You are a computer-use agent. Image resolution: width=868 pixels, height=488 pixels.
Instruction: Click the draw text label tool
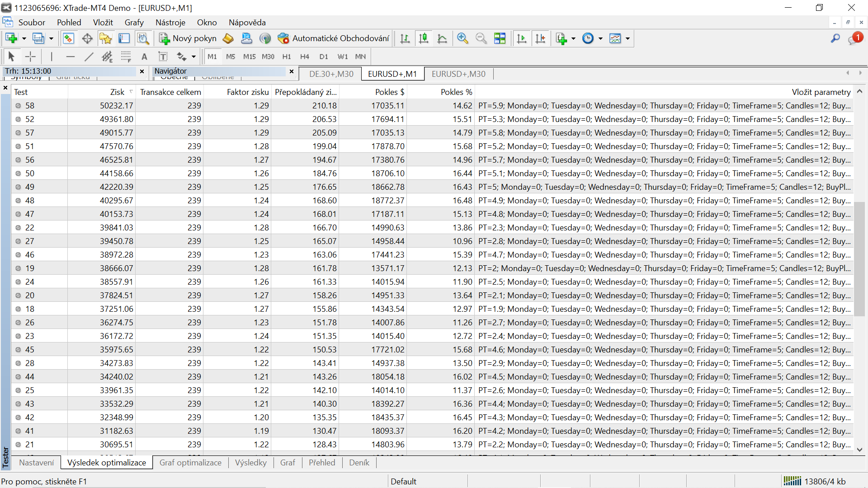tap(163, 56)
